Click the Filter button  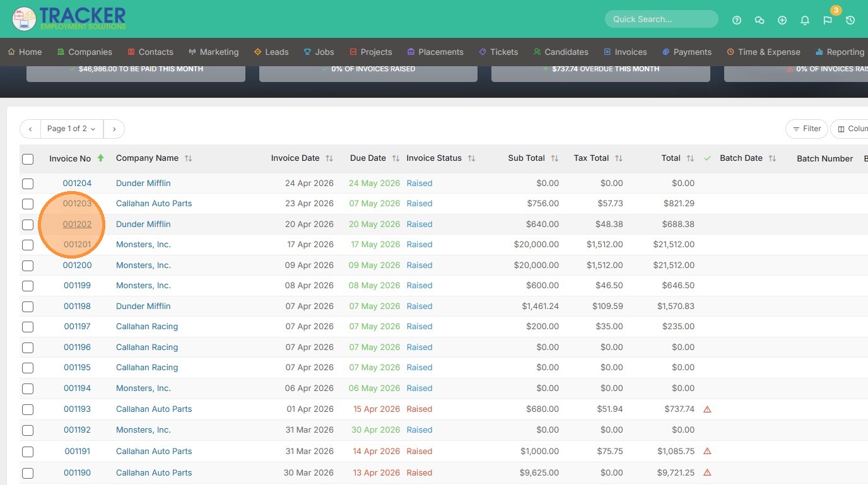[x=806, y=129]
